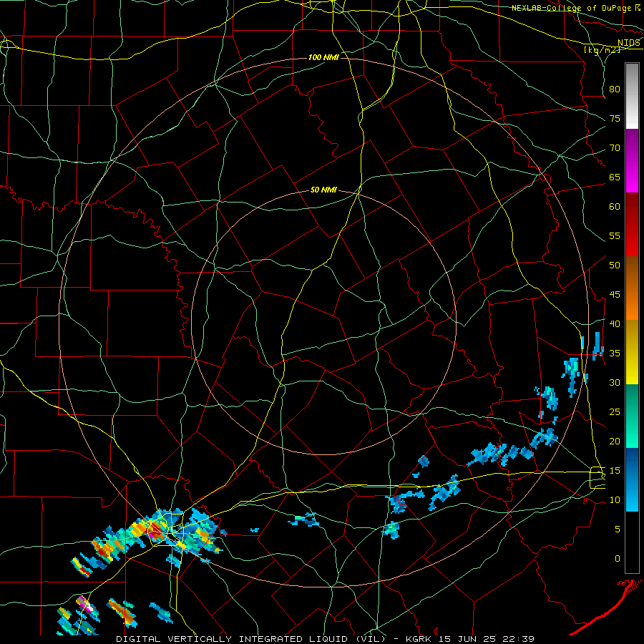Click the value 40 on color scale
The height and width of the screenshot is (644, 644).
615,323
